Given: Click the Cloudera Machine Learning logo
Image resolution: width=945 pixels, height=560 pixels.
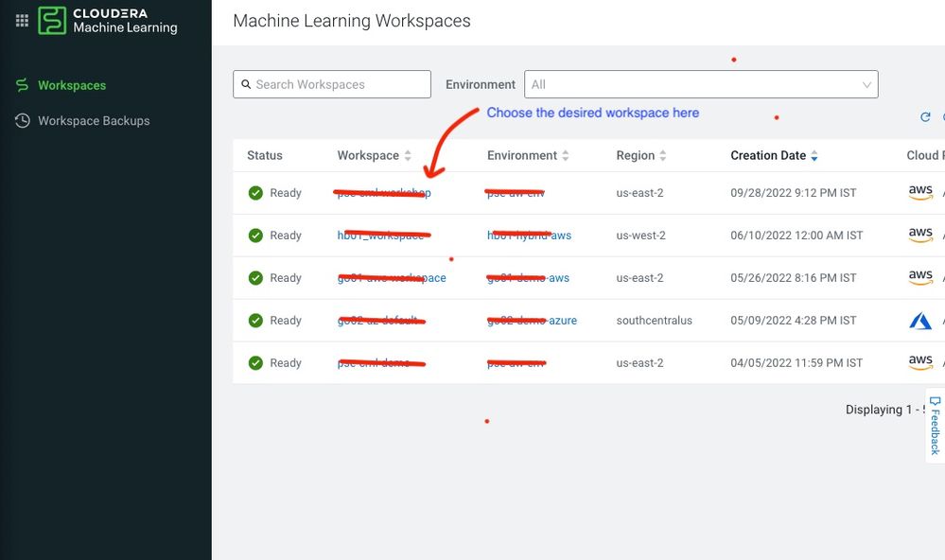Looking at the screenshot, I should tap(108, 21).
